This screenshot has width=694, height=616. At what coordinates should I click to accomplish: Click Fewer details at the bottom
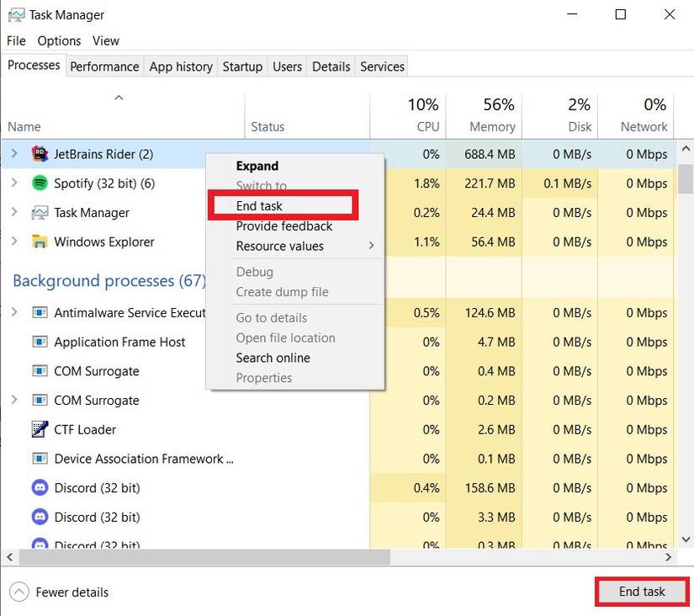click(x=59, y=592)
